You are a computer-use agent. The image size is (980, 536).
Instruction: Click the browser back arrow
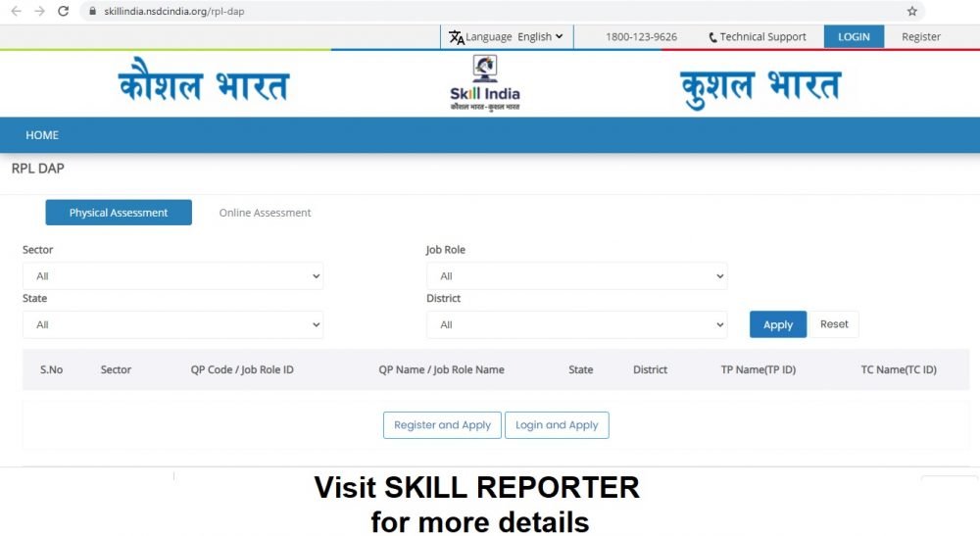pyautogui.click(x=16, y=11)
